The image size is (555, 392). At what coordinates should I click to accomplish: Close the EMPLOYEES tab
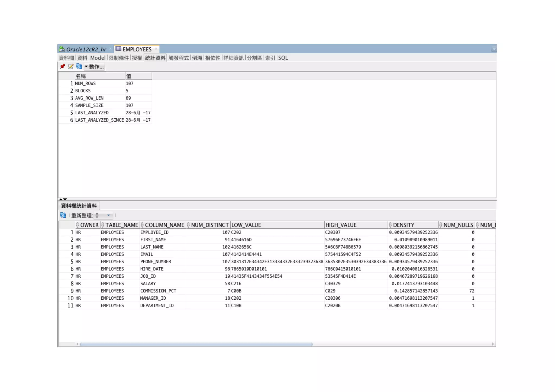coord(156,49)
